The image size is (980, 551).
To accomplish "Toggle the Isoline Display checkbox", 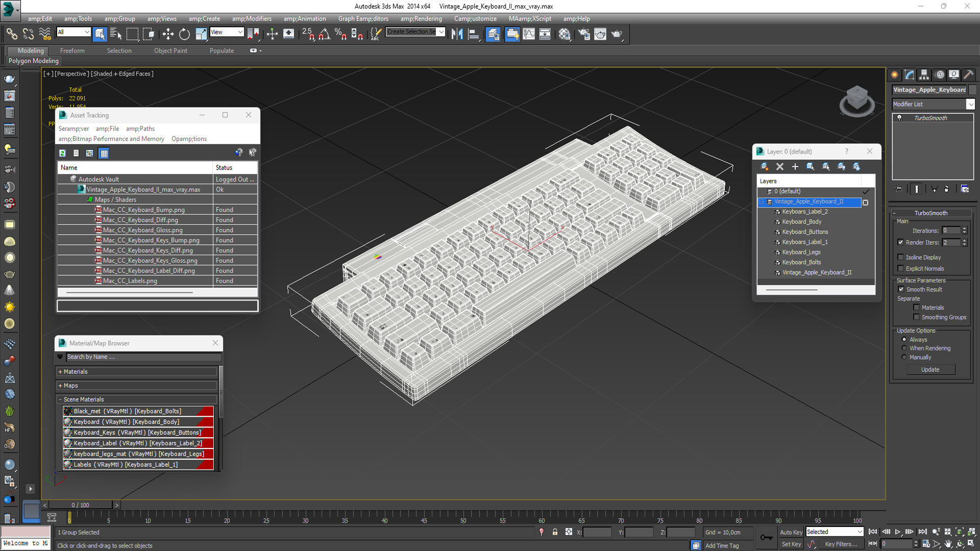I will pyautogui.click(x=900, y=257).
